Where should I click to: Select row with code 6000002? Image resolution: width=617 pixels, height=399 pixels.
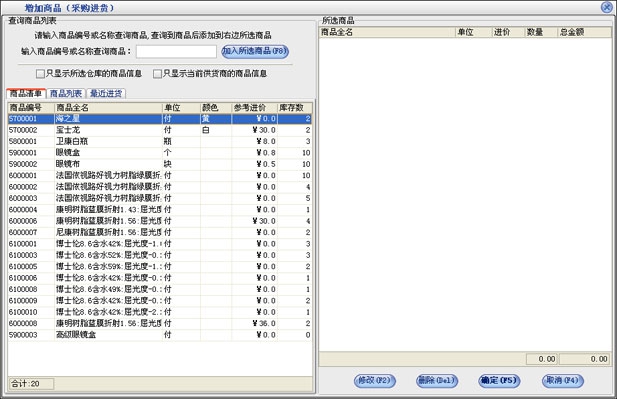160,187
